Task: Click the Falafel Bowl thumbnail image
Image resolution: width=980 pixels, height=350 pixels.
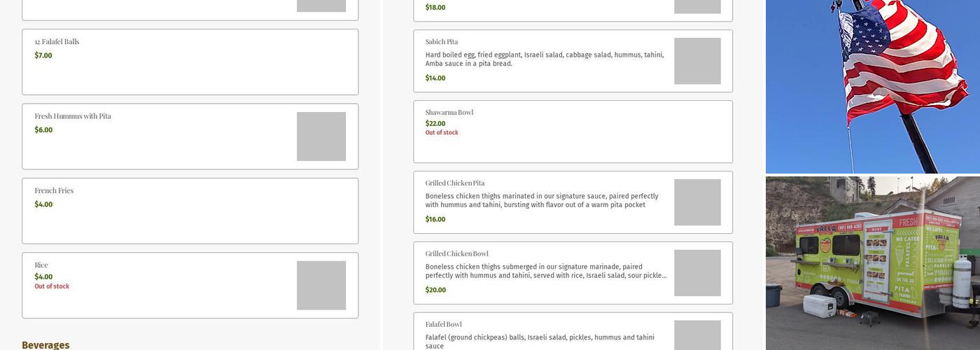Action: coord(697,335)
